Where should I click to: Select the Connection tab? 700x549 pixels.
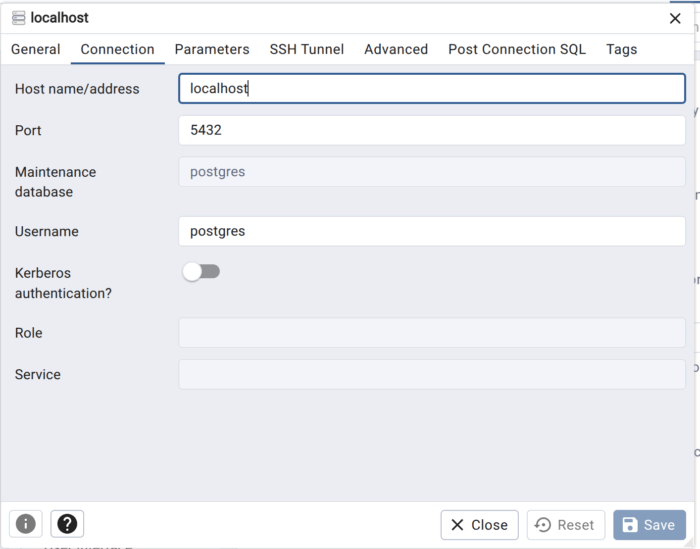[x=118, y=49]
